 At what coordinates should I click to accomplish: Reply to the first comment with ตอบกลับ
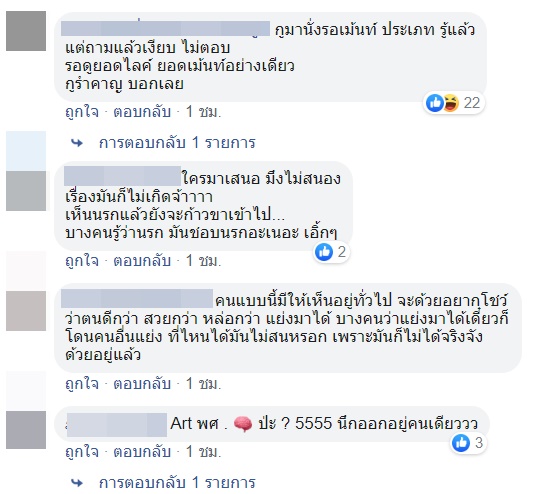pyautogui.click(x=142, y=112)
